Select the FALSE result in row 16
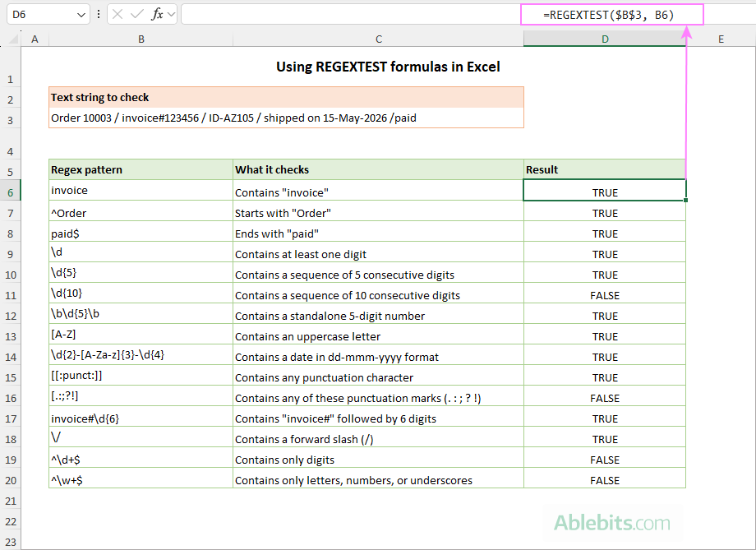756x550 pixels. pyautogui.click(x=605, y=396)
